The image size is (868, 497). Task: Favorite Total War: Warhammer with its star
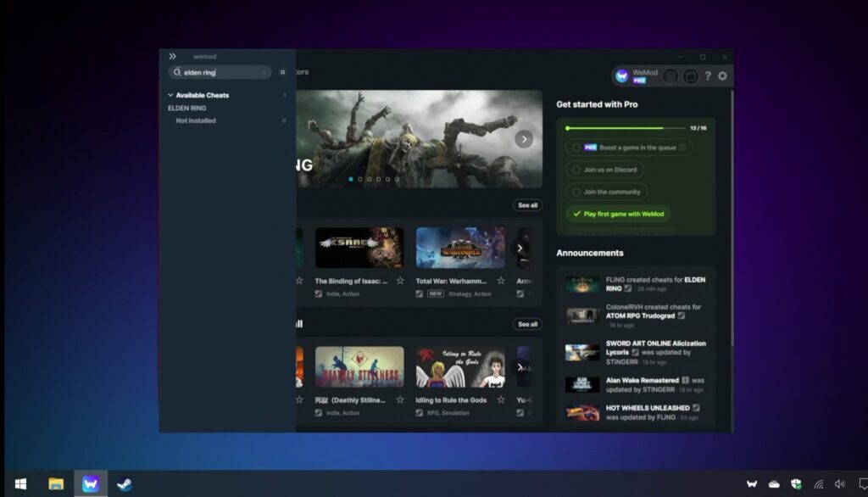(x=500, y=281)
